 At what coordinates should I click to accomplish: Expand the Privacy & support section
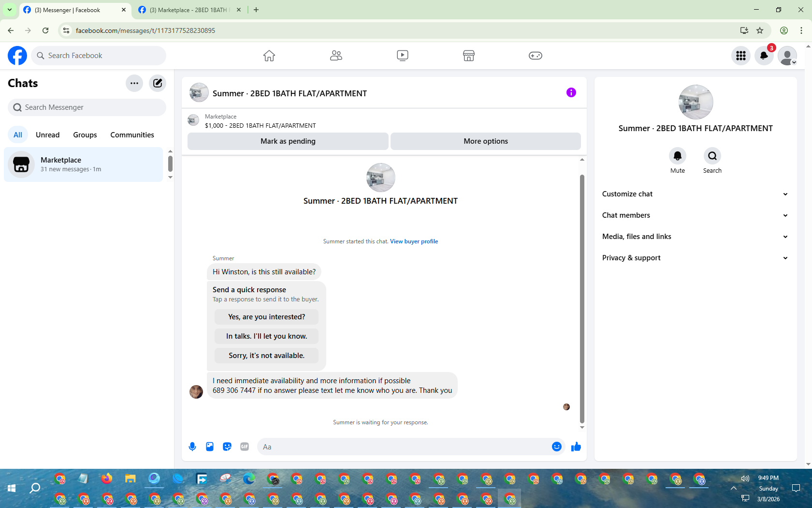click(696, 258)
